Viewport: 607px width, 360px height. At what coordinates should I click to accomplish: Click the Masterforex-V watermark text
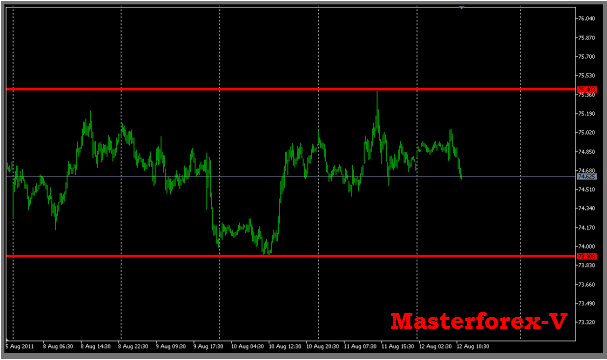pyautogui.click(x=479, y=321)
